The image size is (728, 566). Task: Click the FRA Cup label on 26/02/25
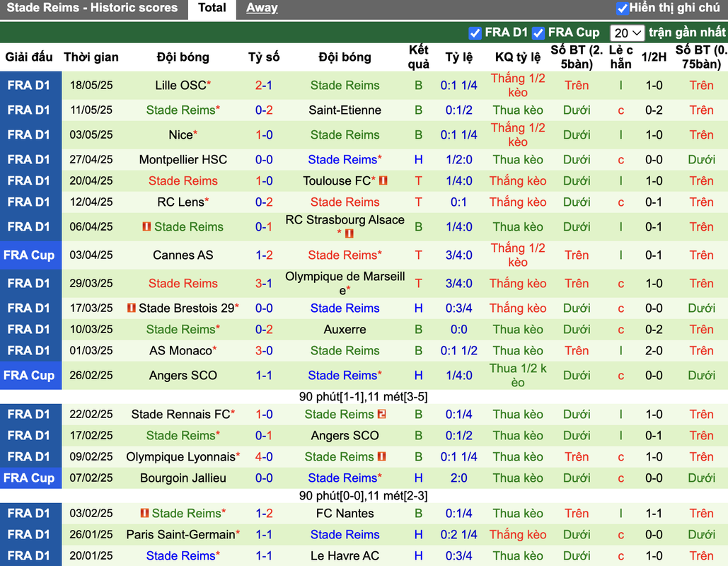(30, 375)
